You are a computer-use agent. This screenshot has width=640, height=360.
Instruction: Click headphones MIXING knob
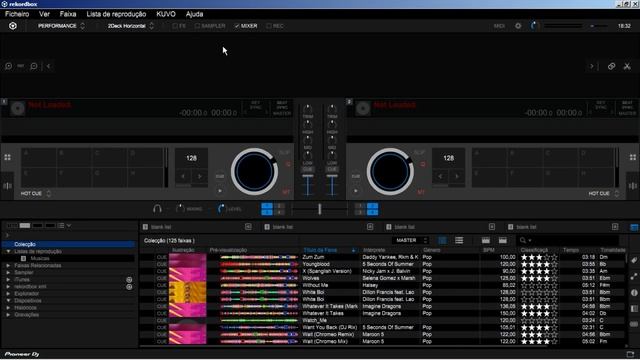coord(180,209)
